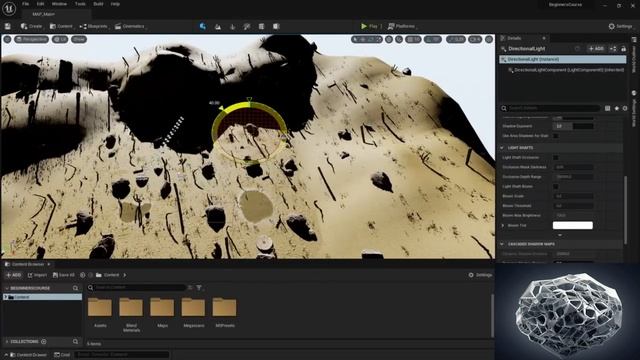The image size is (640, 360).
Task: Collapse the Light Shafts section
Action: 502,148
